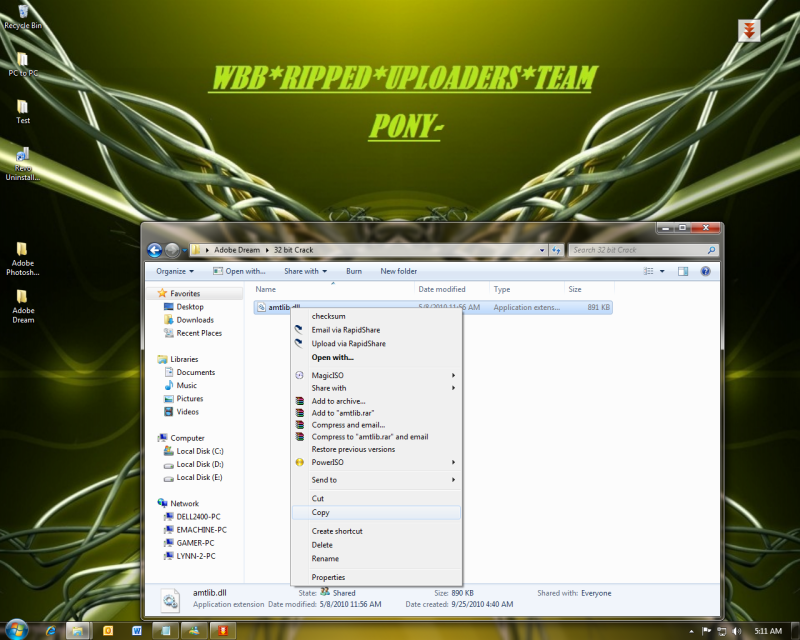Expand the MagicISO submenu

click(454, 375)
